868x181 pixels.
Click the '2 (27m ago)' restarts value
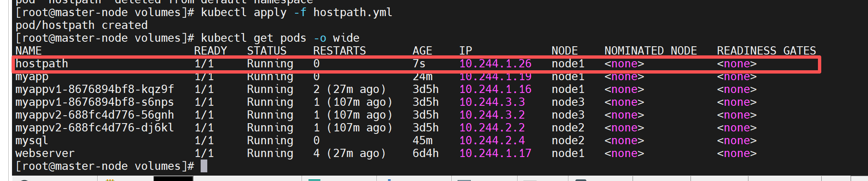pos(350,89)
